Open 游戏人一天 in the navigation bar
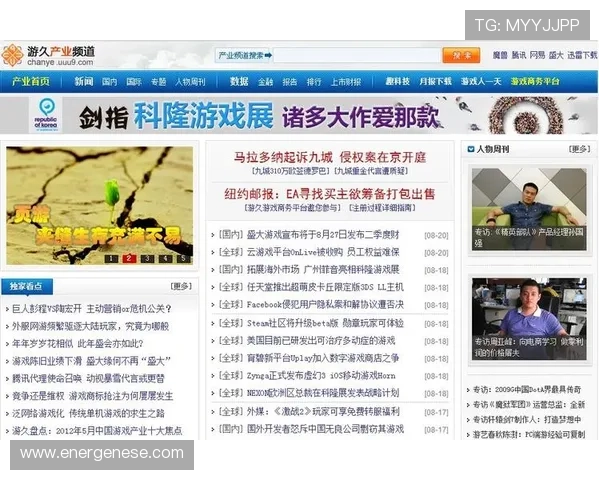 [x=481, y=82]
